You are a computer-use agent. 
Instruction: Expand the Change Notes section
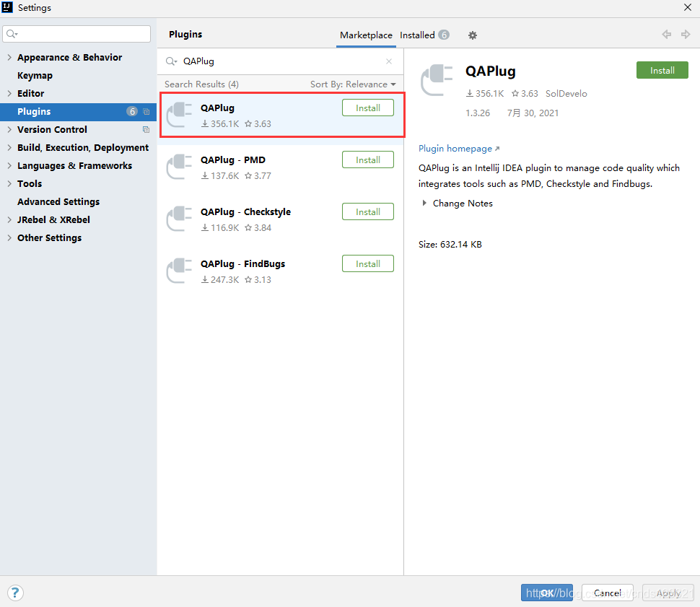pos(424,204)
